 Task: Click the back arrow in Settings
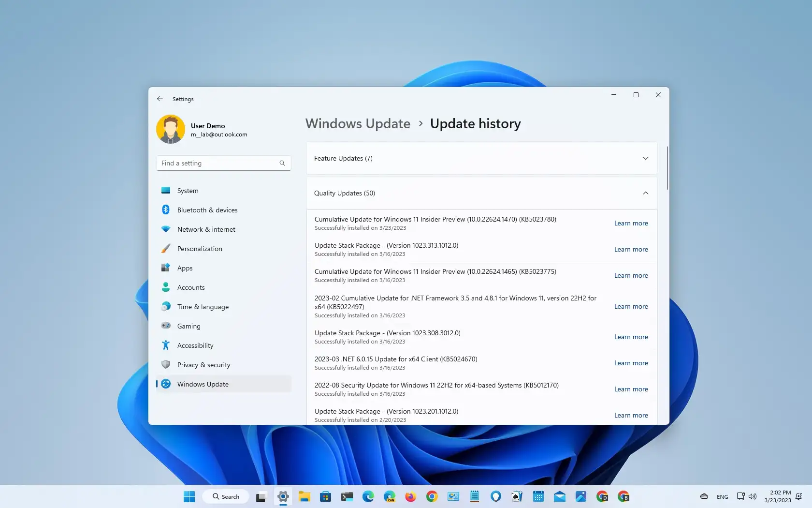[x=160, y=99]
